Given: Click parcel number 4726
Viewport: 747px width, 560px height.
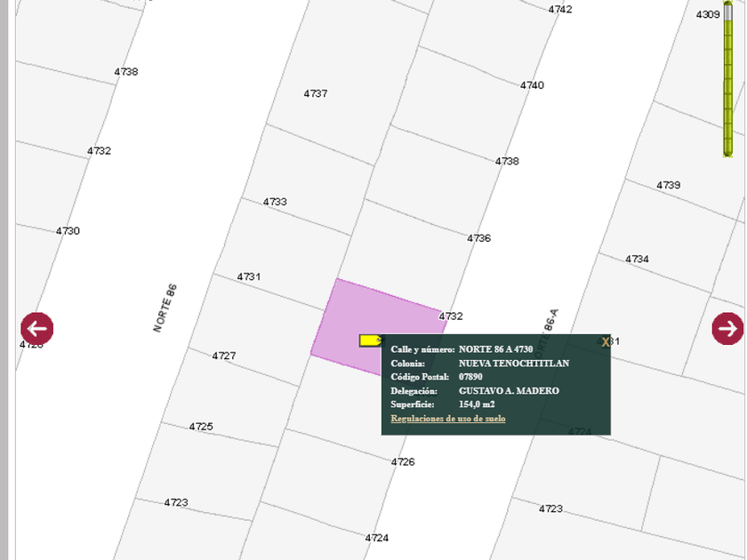Looking at the screenshot, I should click(403, 461).
